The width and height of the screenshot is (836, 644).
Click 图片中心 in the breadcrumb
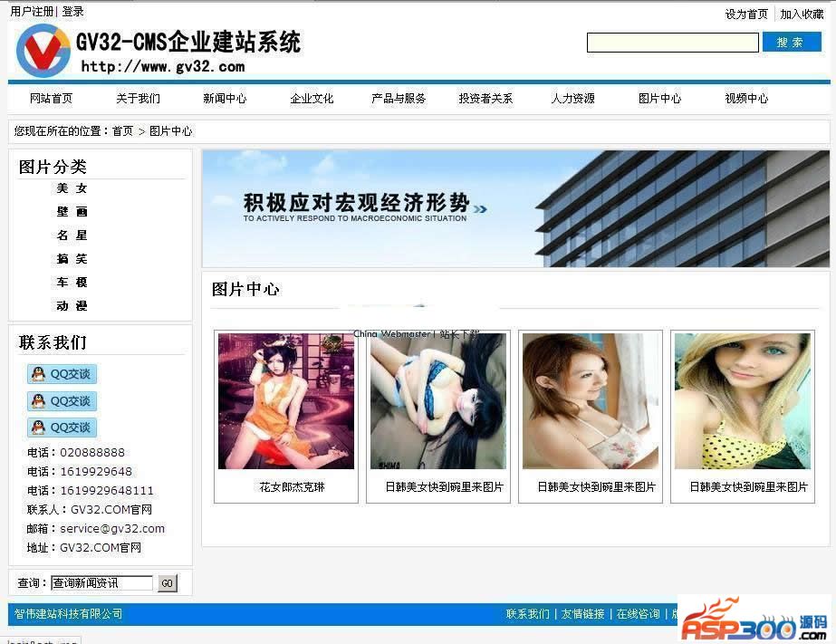(170, 131)
